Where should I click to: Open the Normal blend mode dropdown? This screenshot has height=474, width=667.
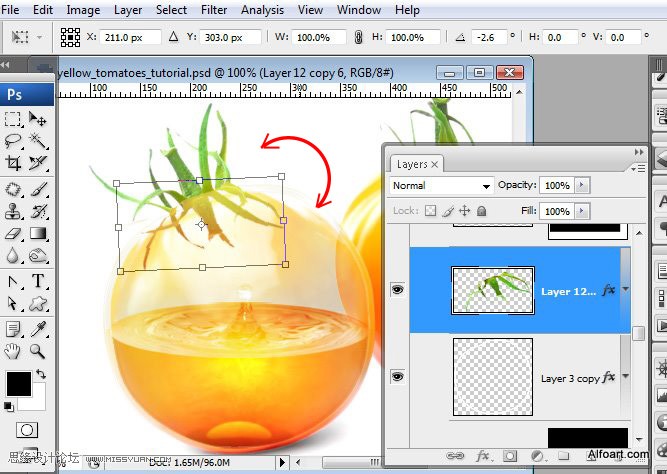(x=442, y=186)
